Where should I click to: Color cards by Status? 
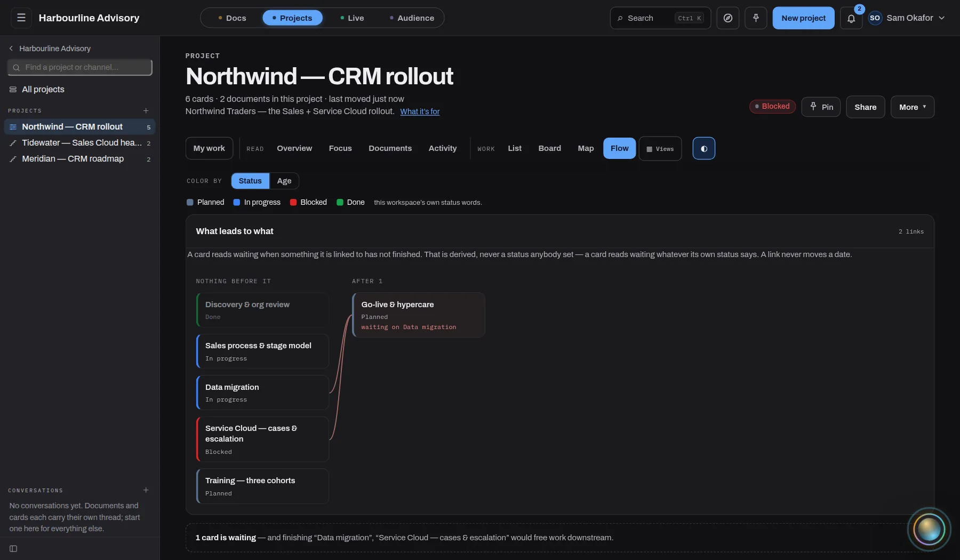pos(250,181)
